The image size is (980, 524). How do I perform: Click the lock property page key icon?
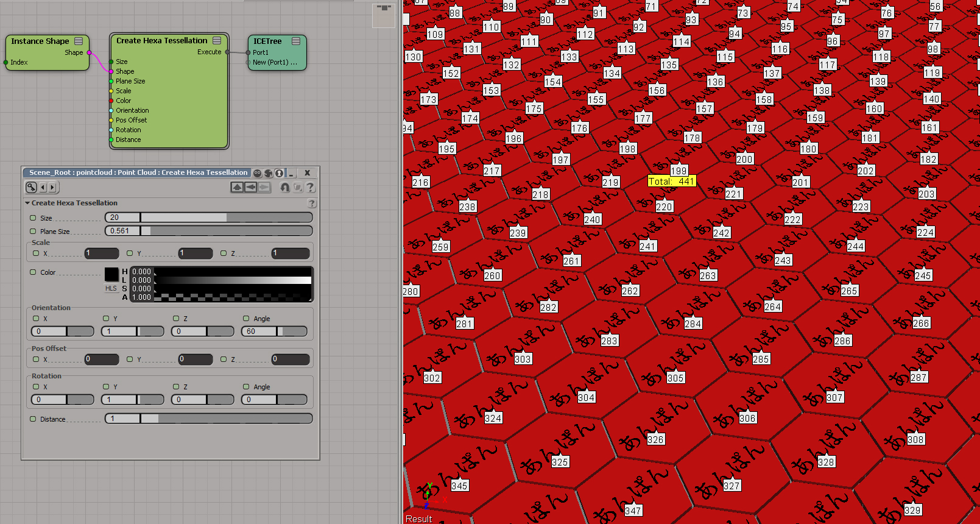(x=31, y=188)
